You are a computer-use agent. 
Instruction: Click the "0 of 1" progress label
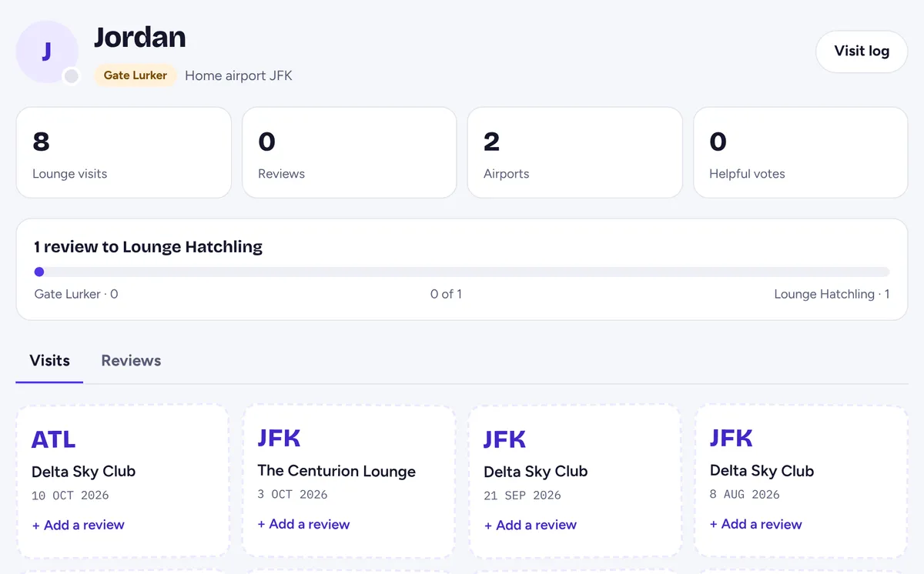coord(447,294)
